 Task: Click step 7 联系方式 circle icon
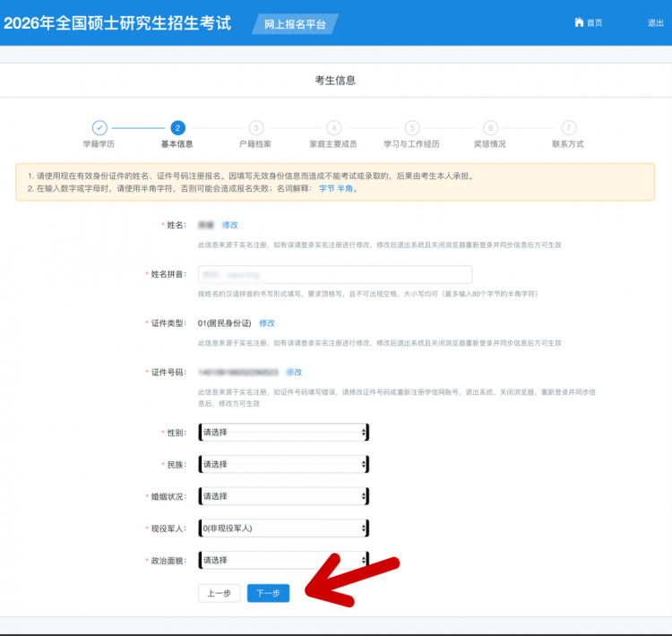click(568, 128)
